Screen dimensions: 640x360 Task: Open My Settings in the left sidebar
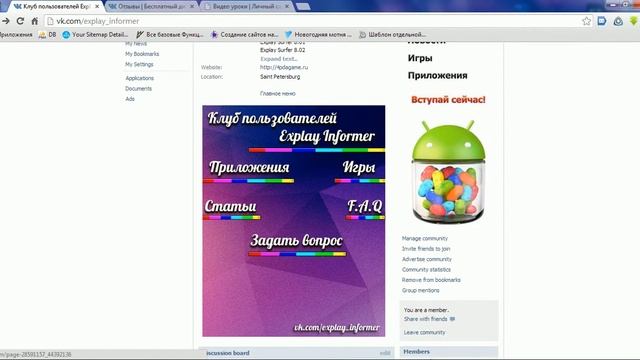[x=139, y=64]
